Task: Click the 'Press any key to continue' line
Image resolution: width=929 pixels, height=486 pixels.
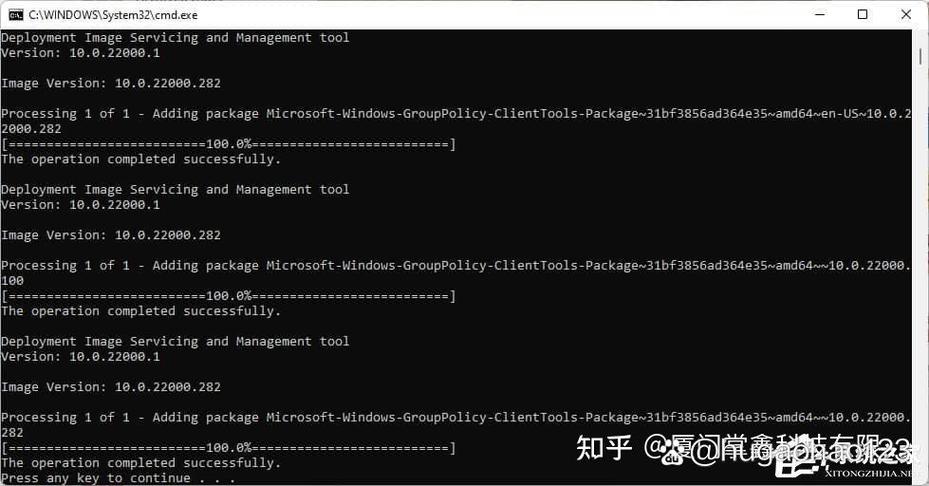Action: [x=118, y=478]
